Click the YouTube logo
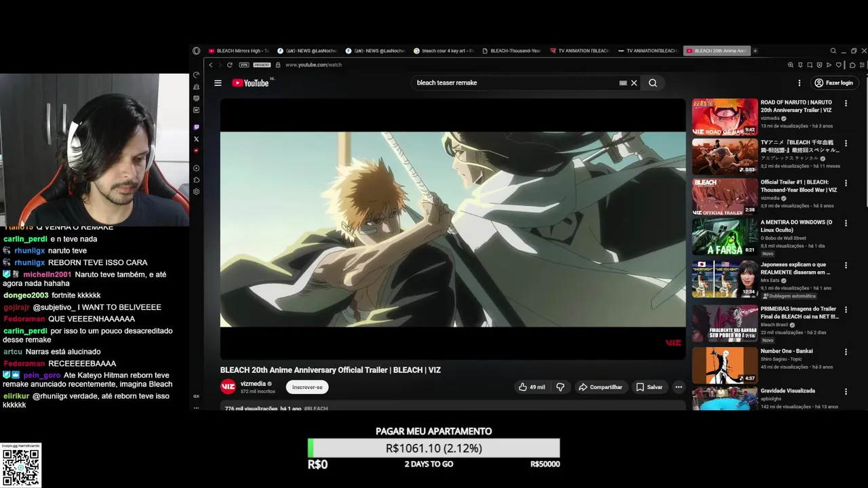868x488 pixels. click(251, 83)
